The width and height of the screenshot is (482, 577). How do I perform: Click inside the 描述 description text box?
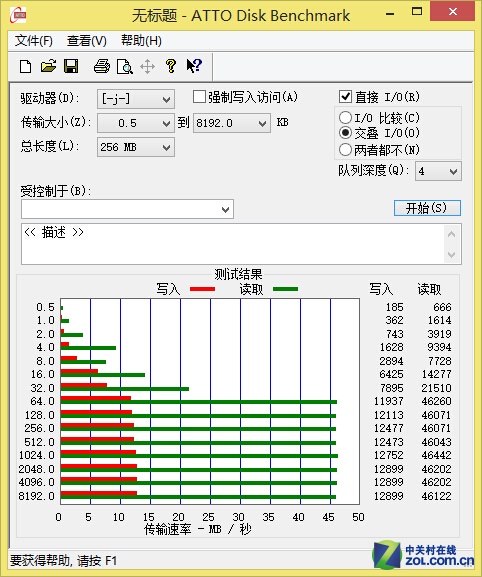pos(232,244)
